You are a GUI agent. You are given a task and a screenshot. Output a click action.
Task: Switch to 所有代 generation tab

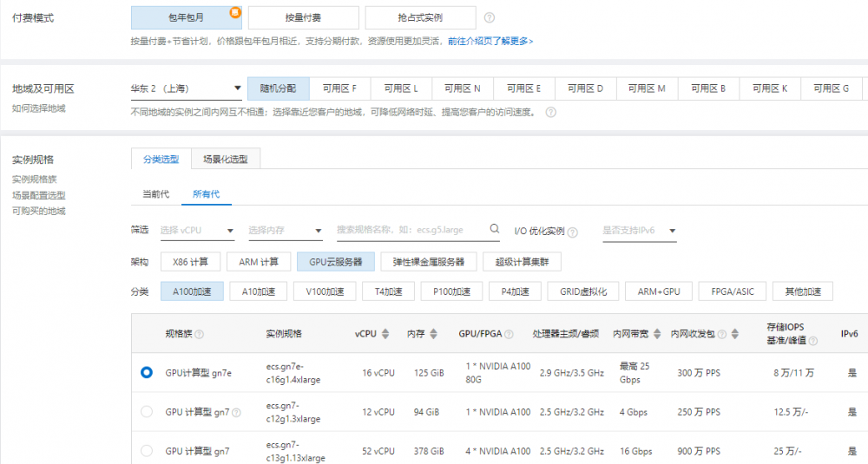click(206, 194)
